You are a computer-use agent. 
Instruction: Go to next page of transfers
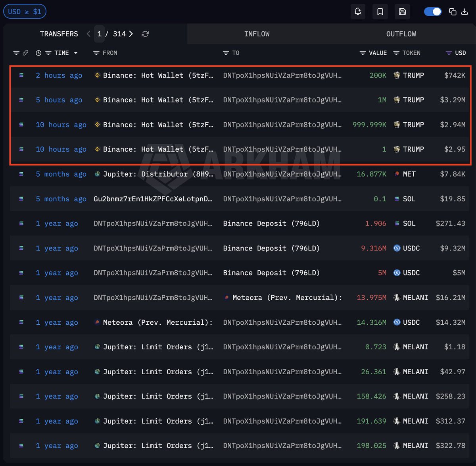(x=131, y=34)
